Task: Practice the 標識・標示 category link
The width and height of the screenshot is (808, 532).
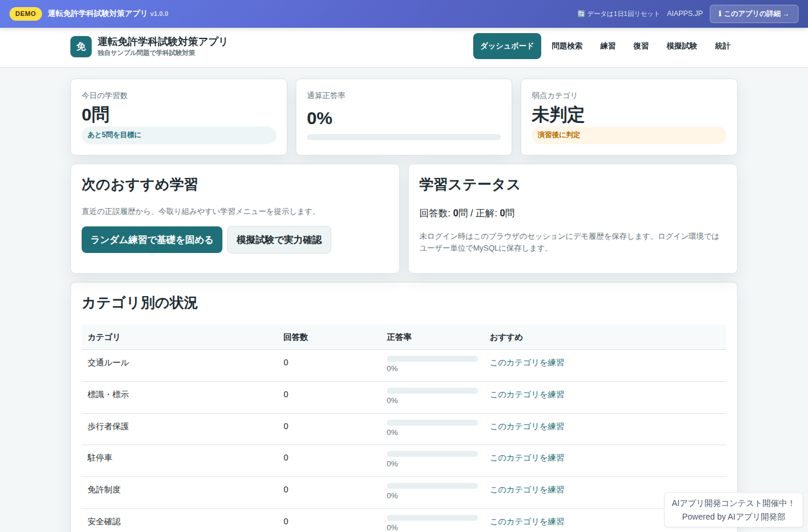Action: click(527, 394)
